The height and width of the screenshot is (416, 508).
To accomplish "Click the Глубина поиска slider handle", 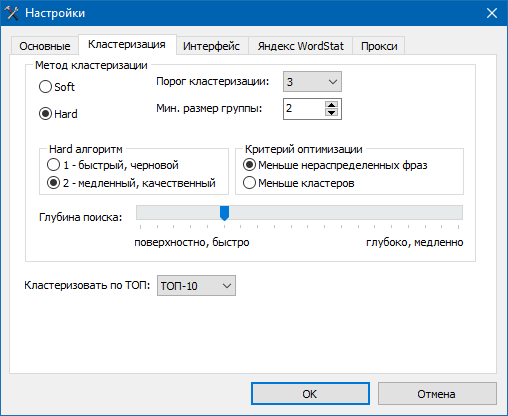I will [225, 213].
